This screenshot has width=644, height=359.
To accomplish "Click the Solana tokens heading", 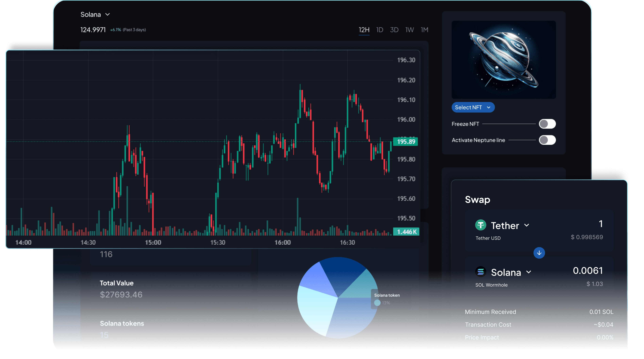I will (122, 323).
